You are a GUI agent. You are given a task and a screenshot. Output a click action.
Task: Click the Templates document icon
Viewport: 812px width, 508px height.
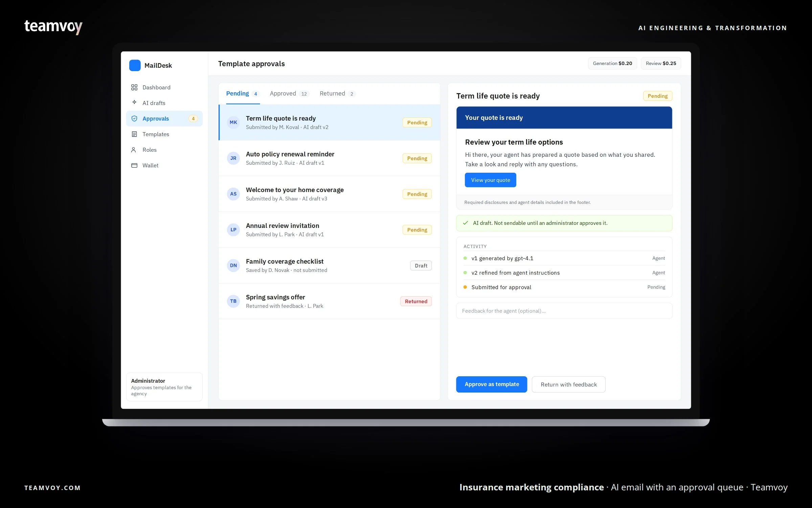click(x=134, y=134)
